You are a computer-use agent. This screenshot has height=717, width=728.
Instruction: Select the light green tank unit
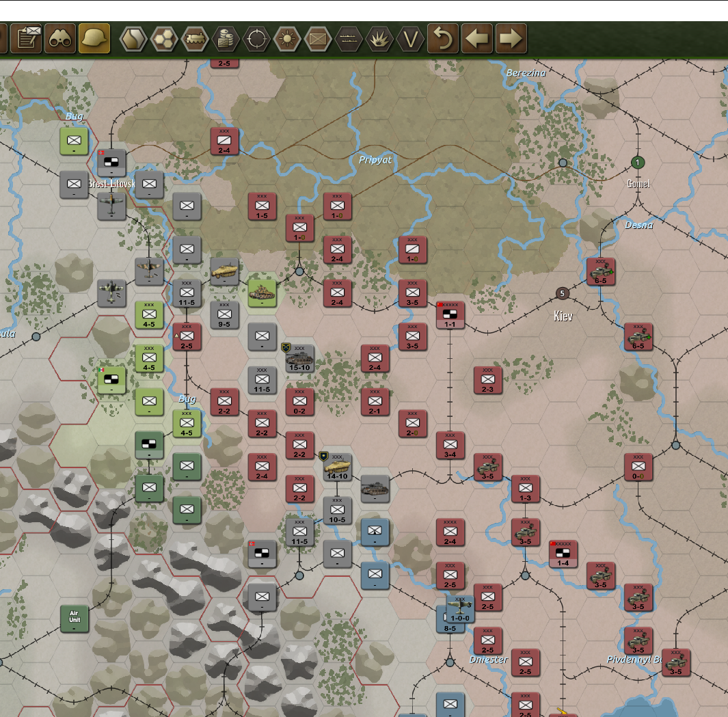[x=262, y=293]
